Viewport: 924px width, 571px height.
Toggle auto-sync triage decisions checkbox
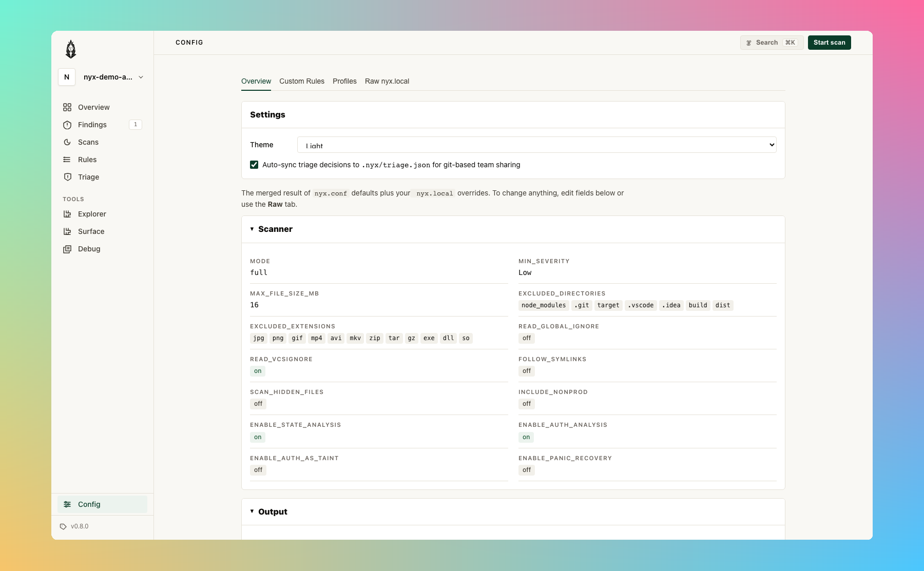click(254, 165)
